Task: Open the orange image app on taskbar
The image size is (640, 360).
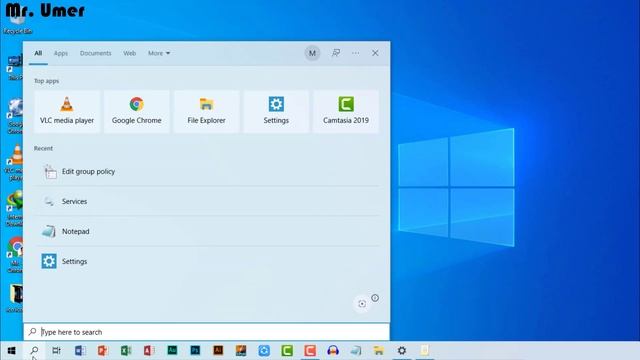Action: point(241,350)
